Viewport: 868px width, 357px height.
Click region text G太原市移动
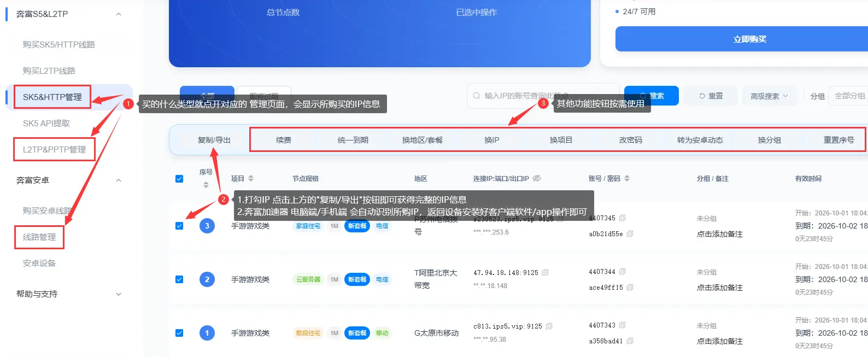(x=436, y=333)
